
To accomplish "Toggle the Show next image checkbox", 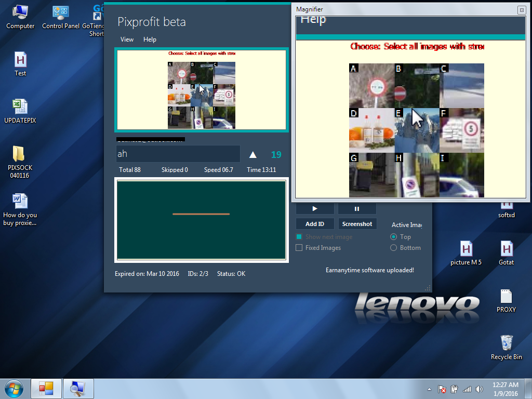I will coord(299,237).
